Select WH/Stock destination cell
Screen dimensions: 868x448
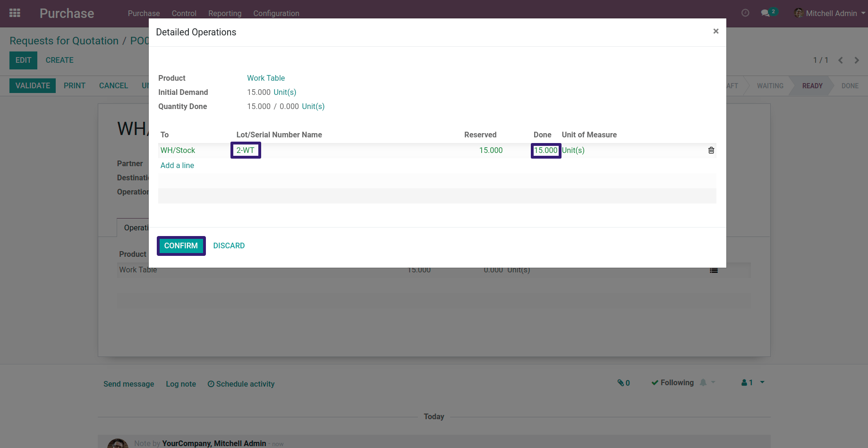pyautogui.click(x=178, y=150)
